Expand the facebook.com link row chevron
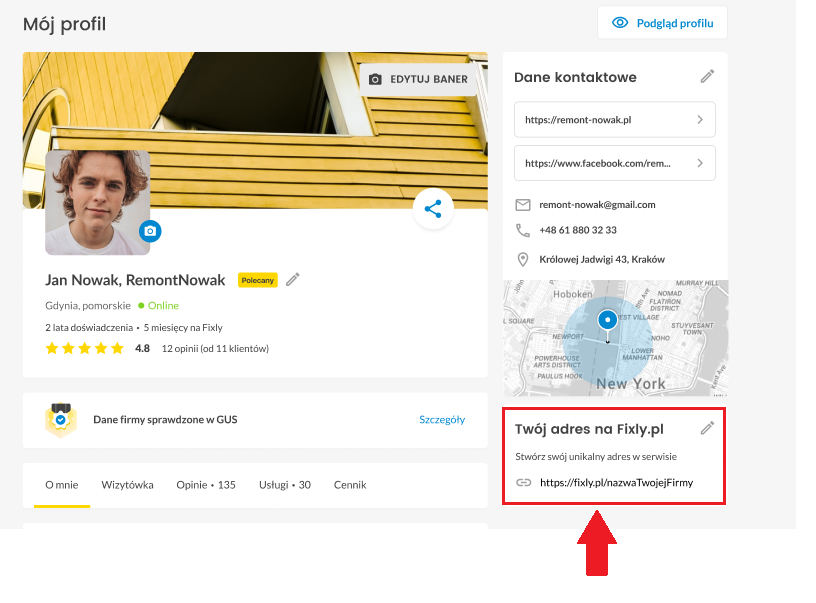Screen dimensions: 816x603 (x=700, y=163)
